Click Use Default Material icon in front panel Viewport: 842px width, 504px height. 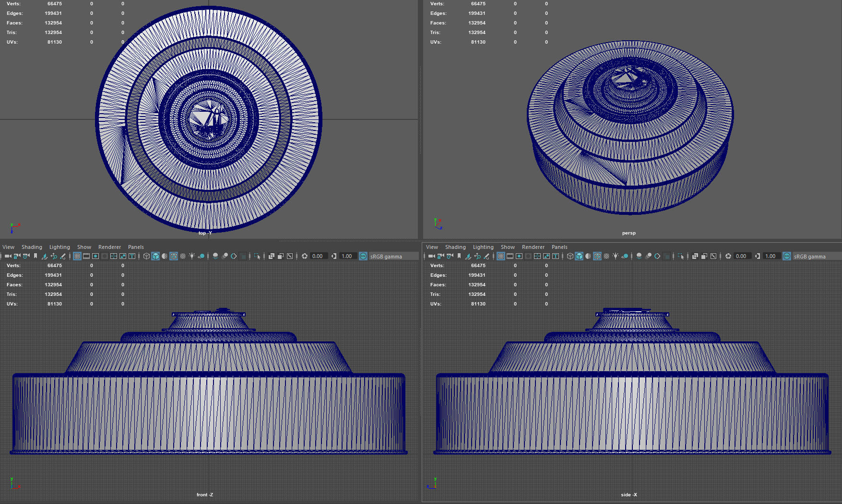(164, 256)
